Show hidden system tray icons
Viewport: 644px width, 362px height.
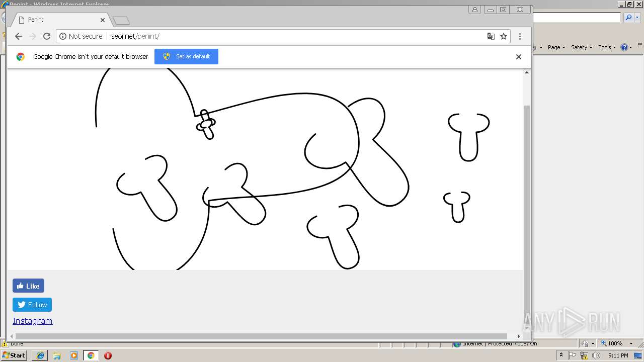click(x=561, y=355)
